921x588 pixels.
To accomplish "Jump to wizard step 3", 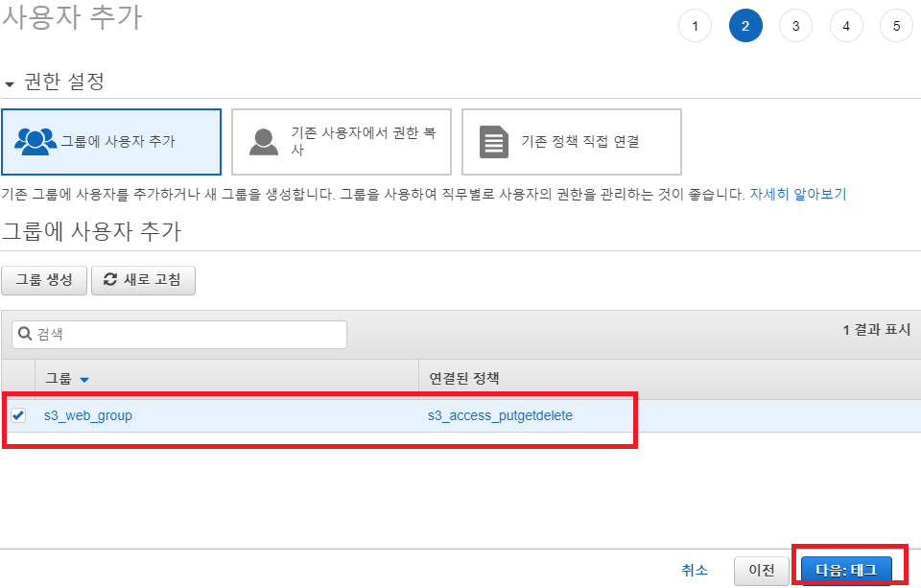I will click(x=795, y=26).
